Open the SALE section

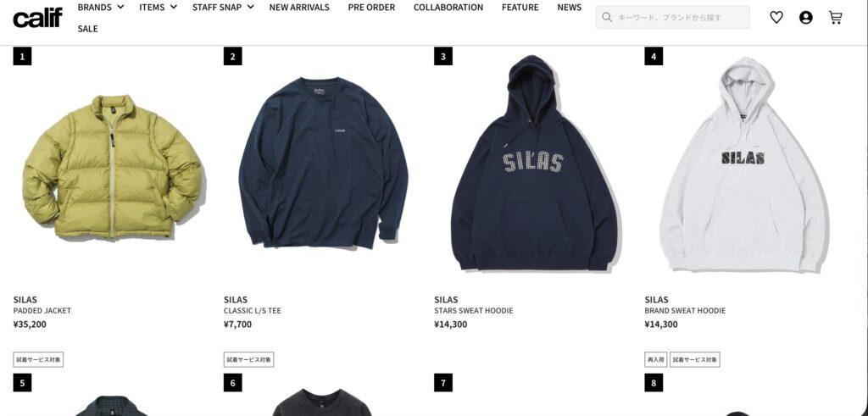87,29
